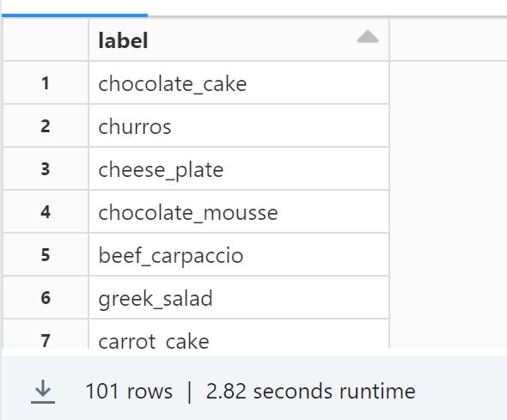The image size is (507, 420).
Task: Click the download results arrow icon
Action: click(x=43, y=392)
